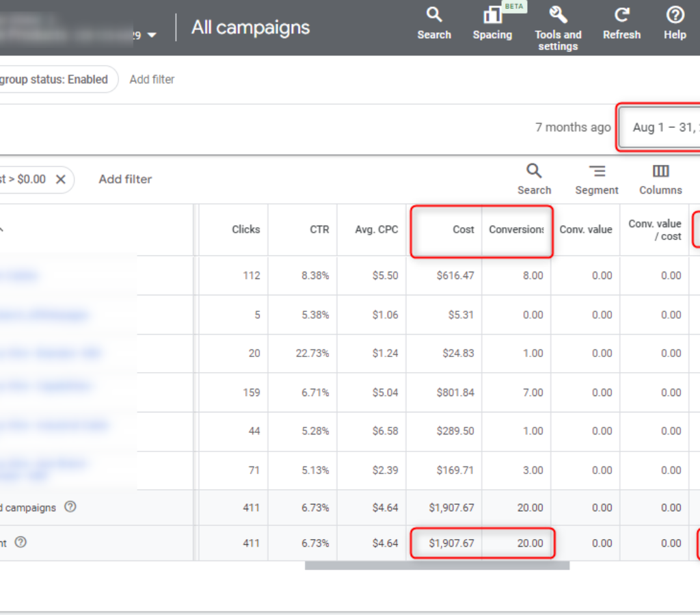Open the Columns icon
This screenshot has width=700, height=615.
point(660,172)
